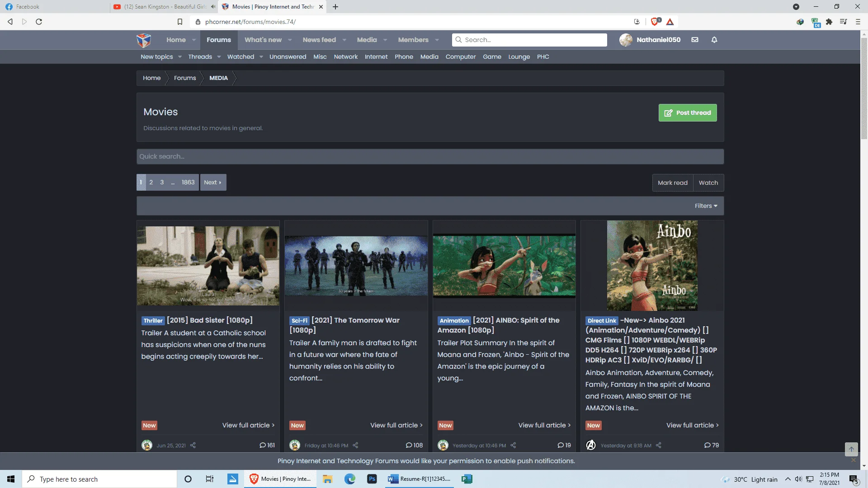Screen dimensions: 868x488
Task: Expand the Threads dropdown arrow
Action: [x=219, y=57]
